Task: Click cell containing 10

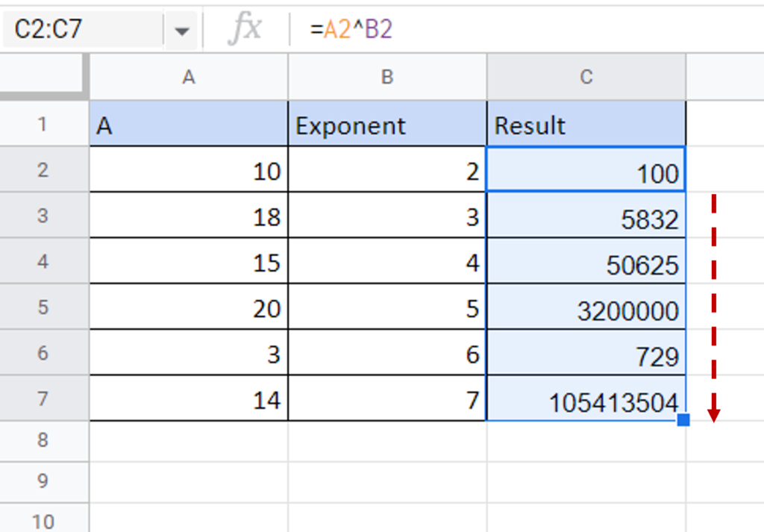Action: point(189,169)
